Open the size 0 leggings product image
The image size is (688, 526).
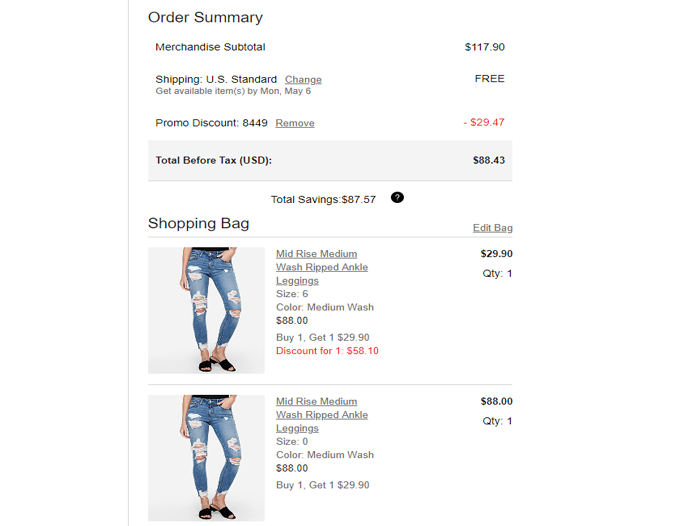point(206,457)
